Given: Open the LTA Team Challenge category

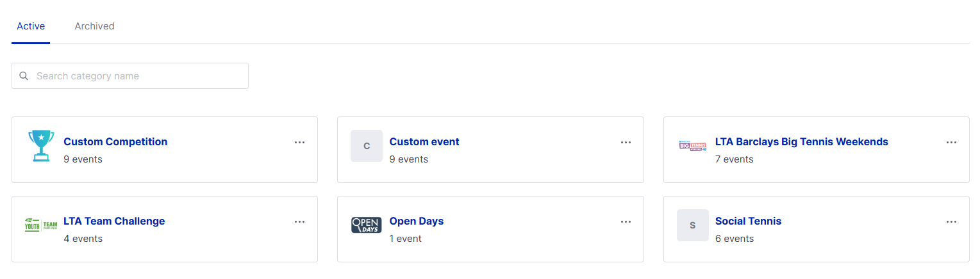Looking at the screenshot, I should pyautogui.click(x=114, y=221).
